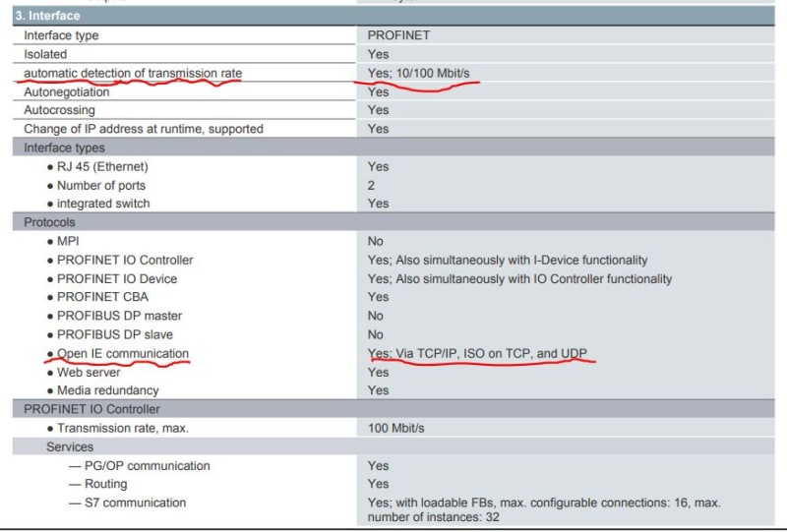Select the 'Web server' entry
The width and height of the screenshot is (787, 532).
[x=89, y=373]
